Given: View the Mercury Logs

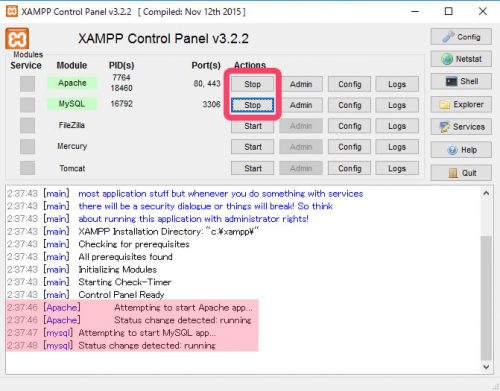Looking at the screenshot, I should [x=397, y=147].
